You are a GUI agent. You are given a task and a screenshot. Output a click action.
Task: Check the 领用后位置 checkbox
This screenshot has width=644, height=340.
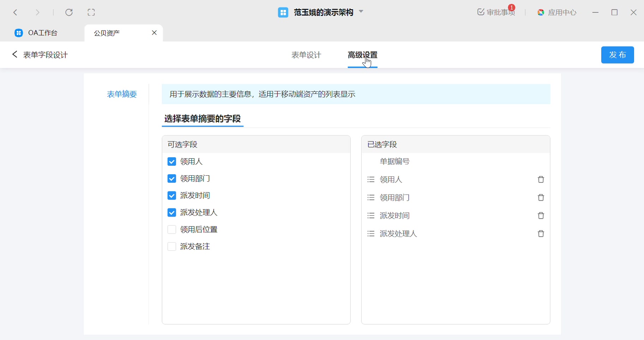click(172, 229)
